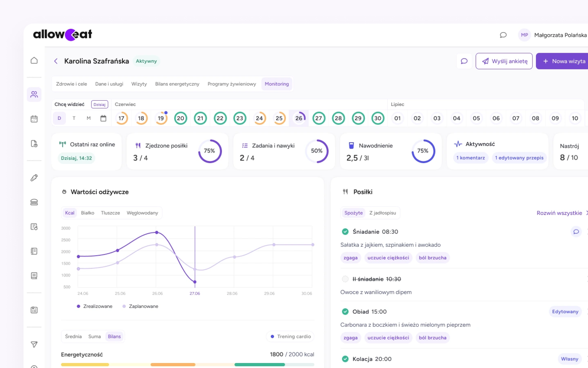The image size is (588, 368).
Task: Click the Wyślij ankietę button
Action: pos(504,61)
